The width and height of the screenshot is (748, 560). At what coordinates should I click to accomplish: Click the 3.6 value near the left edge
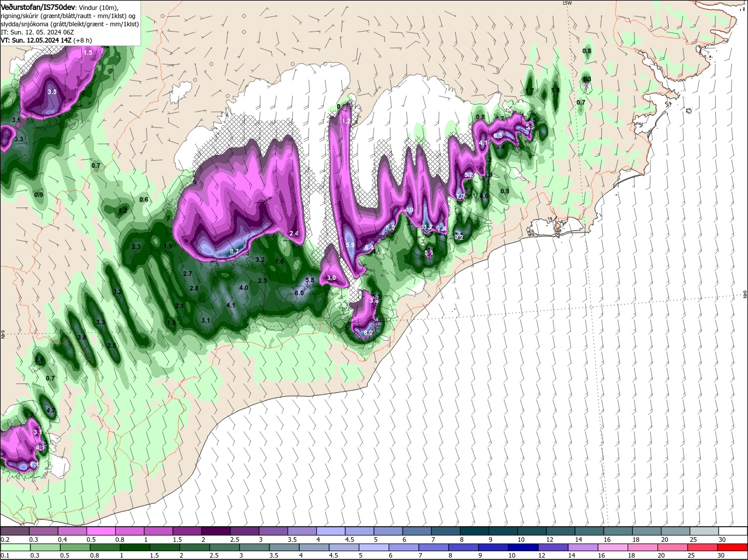[x=16, y=120]
